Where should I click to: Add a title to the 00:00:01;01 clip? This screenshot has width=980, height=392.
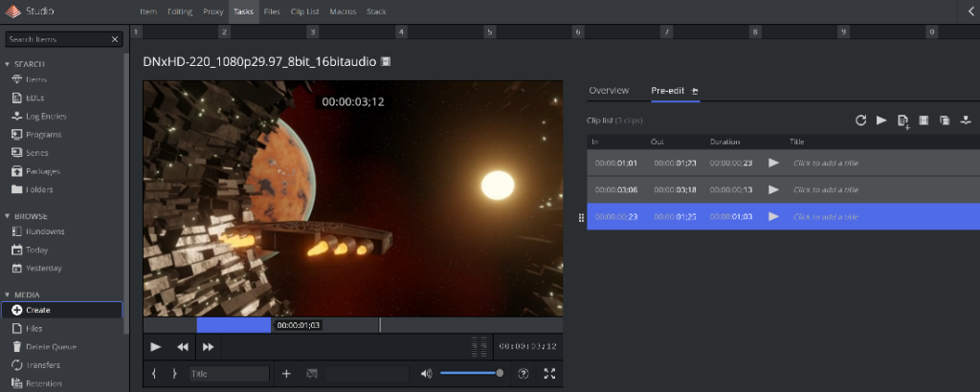826,163
